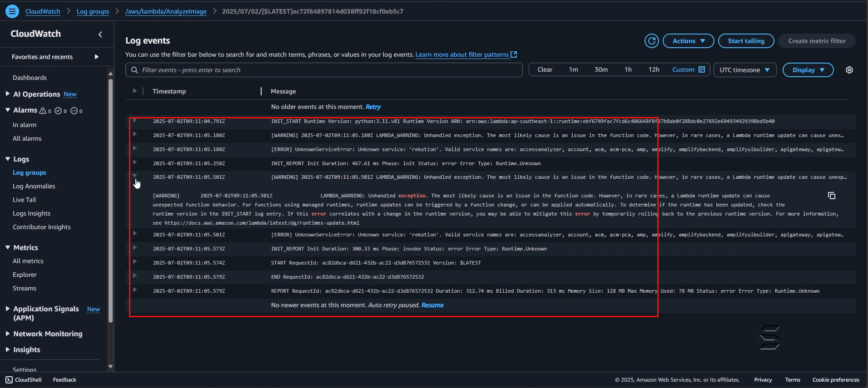868x388 pixels.
Task: Copy the expanded log message via copy icon
Action: 832,196
